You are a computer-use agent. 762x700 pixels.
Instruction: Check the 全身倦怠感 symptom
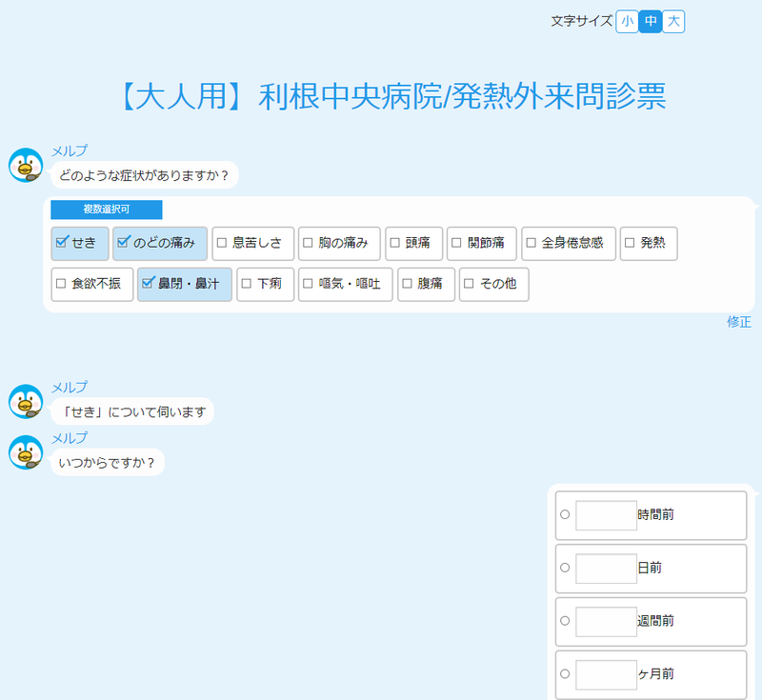(569, 244)
